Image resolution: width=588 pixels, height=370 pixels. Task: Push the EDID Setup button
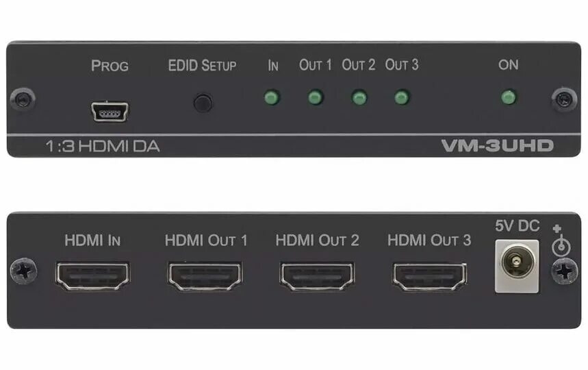pos(203,103)
